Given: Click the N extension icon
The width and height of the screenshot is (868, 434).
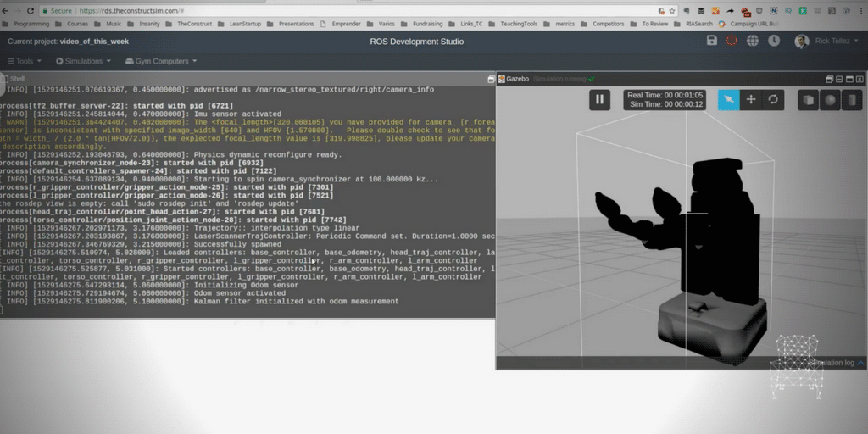Looking at the screenshot, I should [774, 10].
